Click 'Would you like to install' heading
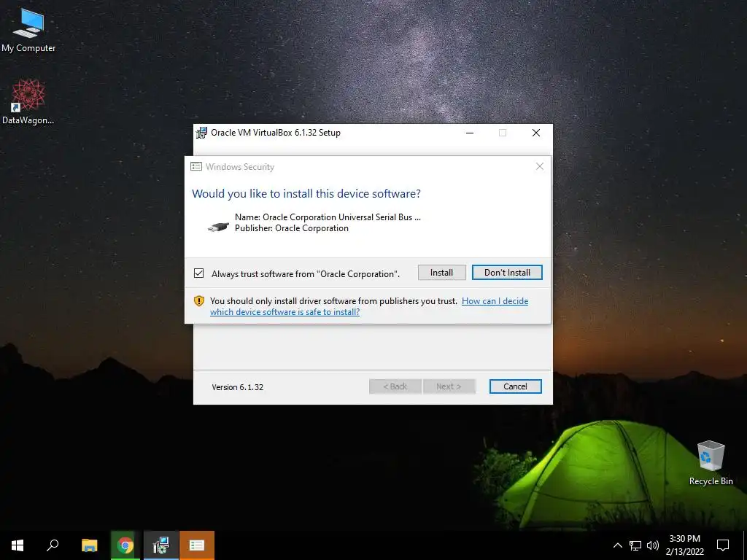This screenshot has width=747, height=560. click(306, 194)
